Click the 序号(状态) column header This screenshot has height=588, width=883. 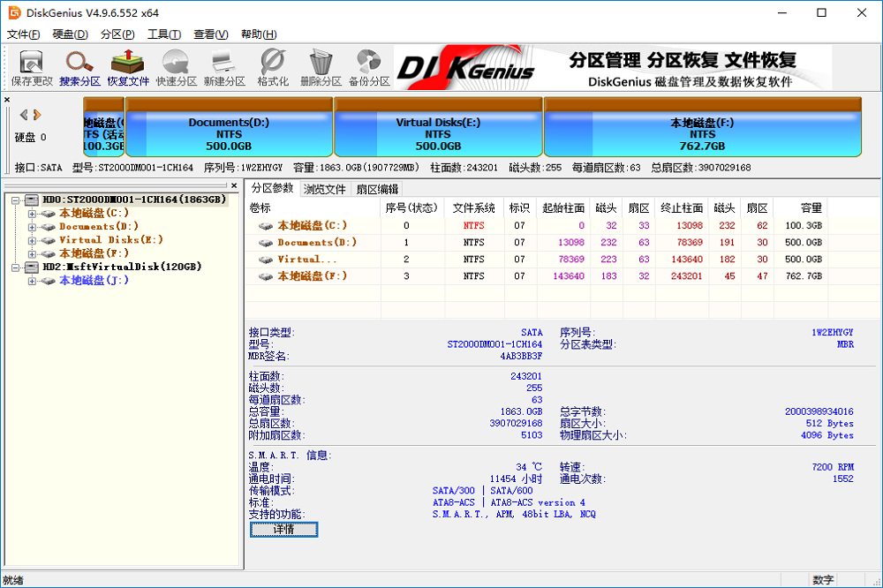(411, 207)
